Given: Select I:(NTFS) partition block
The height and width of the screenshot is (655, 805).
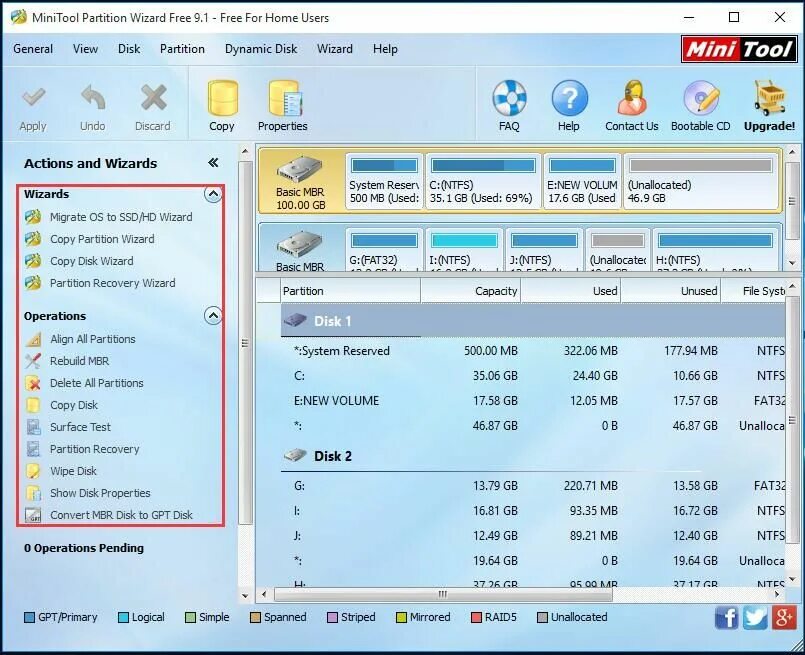Looking at the screenshot, I should 464,250.
